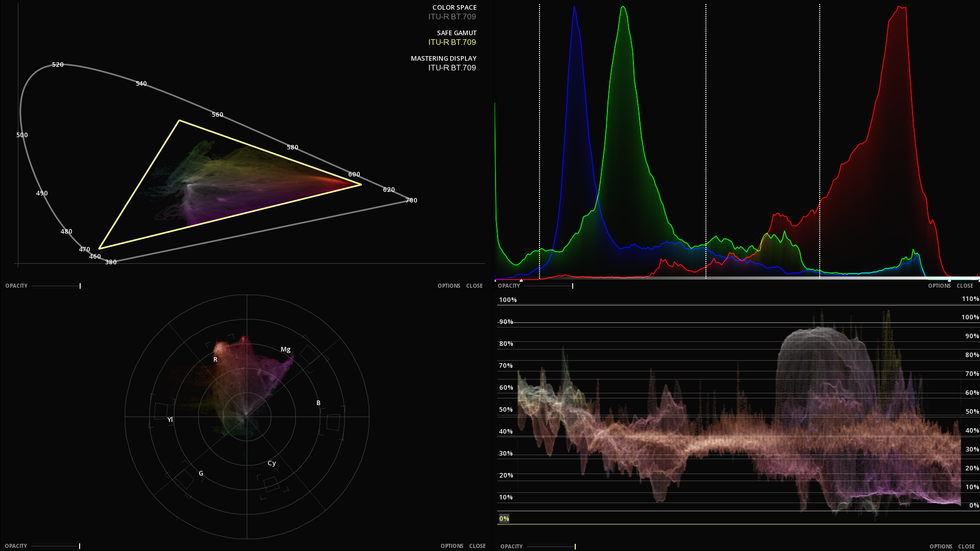Click the 470 wavelength label on the CIE locus
This screenshot has width=980, height=551.
click(x=84, y=249)
